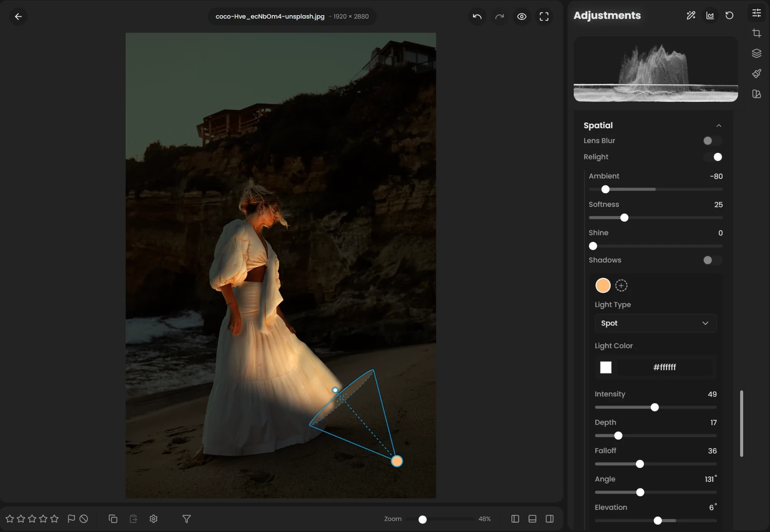
Task: Click the Angle slider handle
Action: (640, 492)
